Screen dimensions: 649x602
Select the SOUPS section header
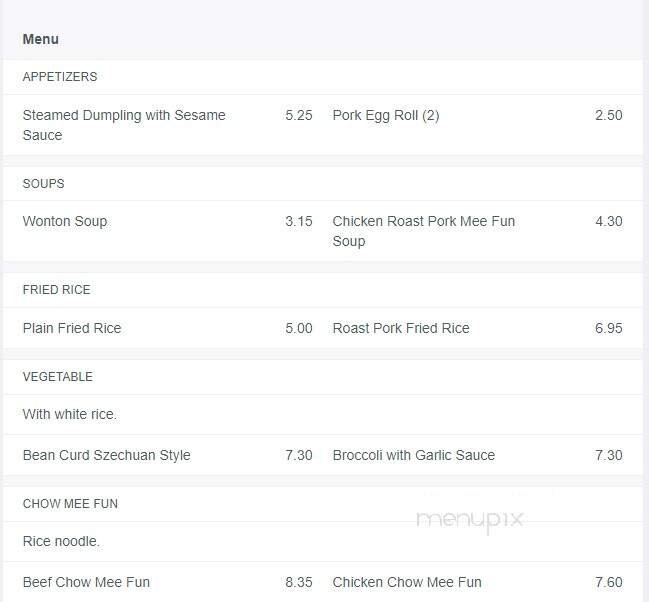pos(43,184)
